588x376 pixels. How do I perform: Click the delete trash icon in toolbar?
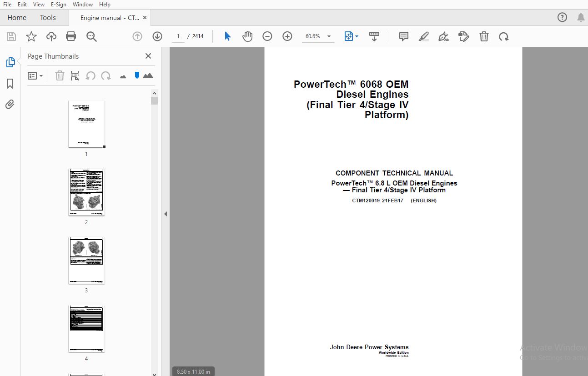click(484, 36)
